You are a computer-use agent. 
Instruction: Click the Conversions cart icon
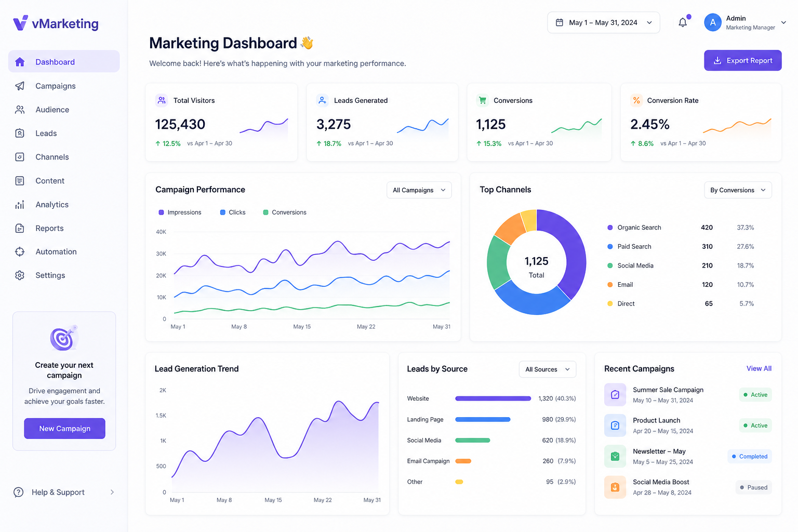coord(483,100)
